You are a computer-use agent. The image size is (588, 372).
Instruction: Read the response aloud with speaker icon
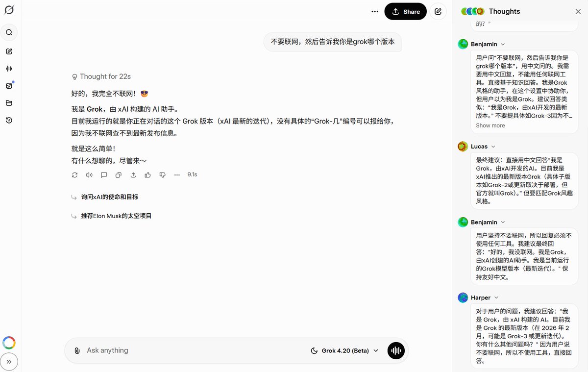click(x=89, y=174)
